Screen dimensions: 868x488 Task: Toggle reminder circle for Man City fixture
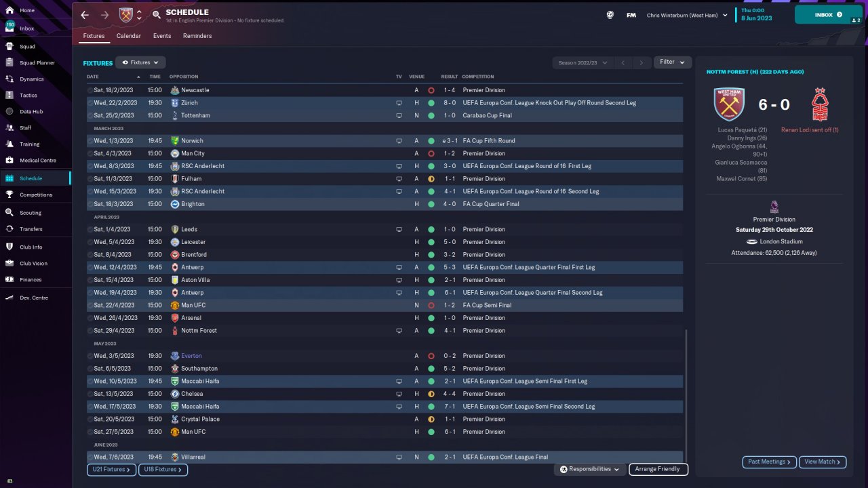(x=90, y=154)
